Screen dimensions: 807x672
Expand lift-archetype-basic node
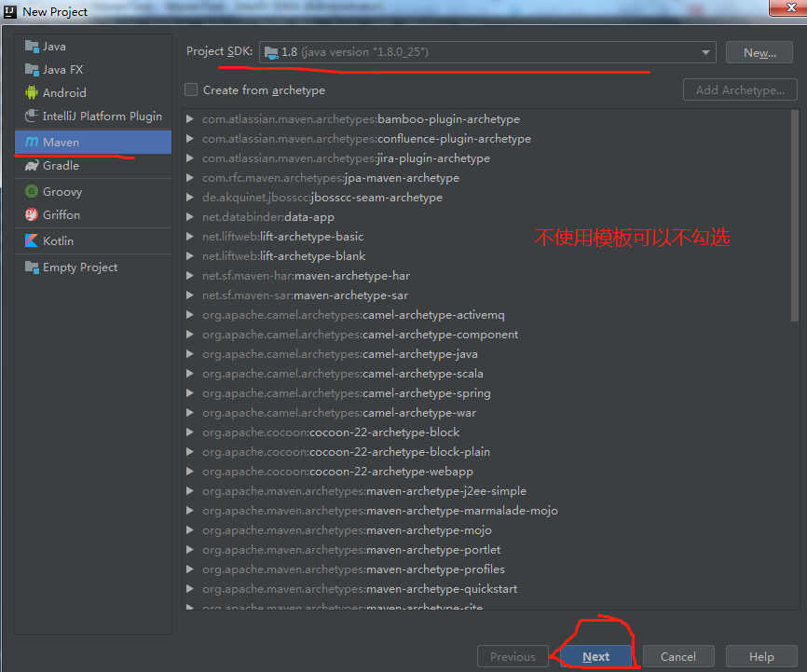(190, 237)
